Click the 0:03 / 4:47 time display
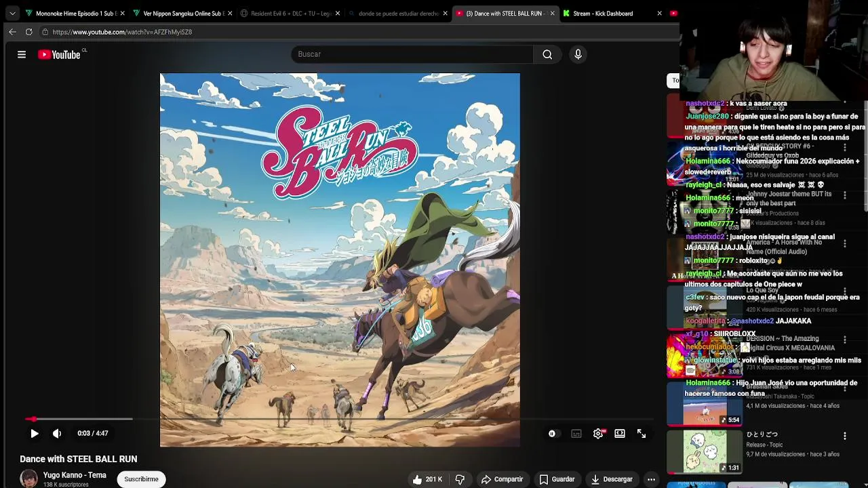The height and width of the screenshot is (488, 868). pyautogui.click(x=93, y=433)
